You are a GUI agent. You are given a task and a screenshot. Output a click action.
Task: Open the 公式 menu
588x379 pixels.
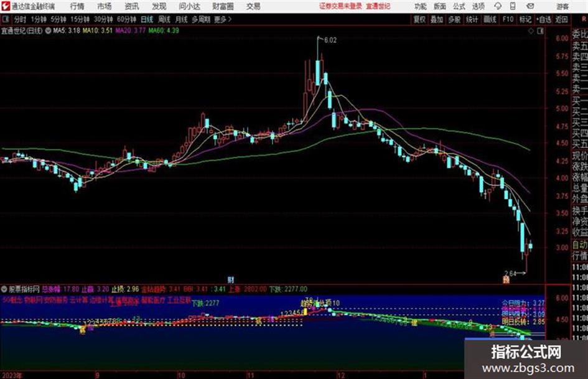[x=459, y=6]
